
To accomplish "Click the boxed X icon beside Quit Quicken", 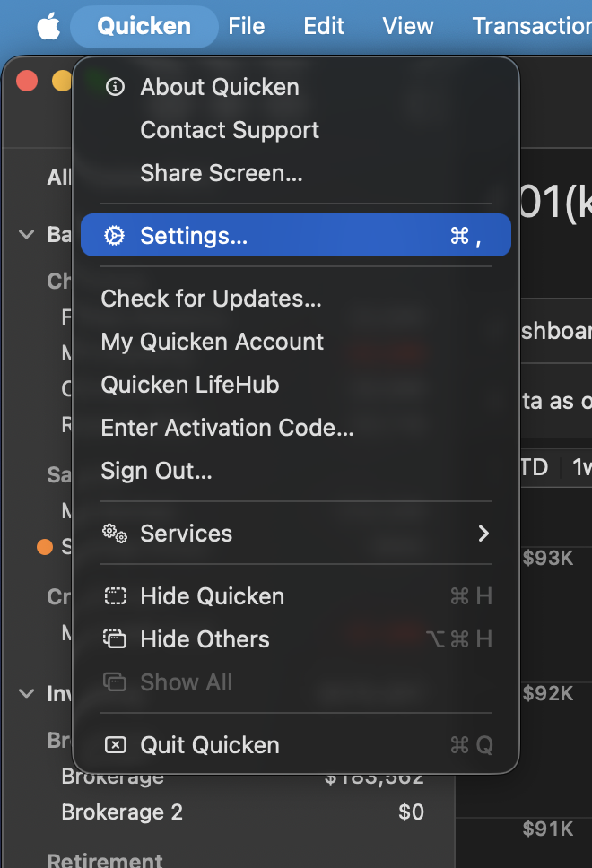I will coord(115,744).
